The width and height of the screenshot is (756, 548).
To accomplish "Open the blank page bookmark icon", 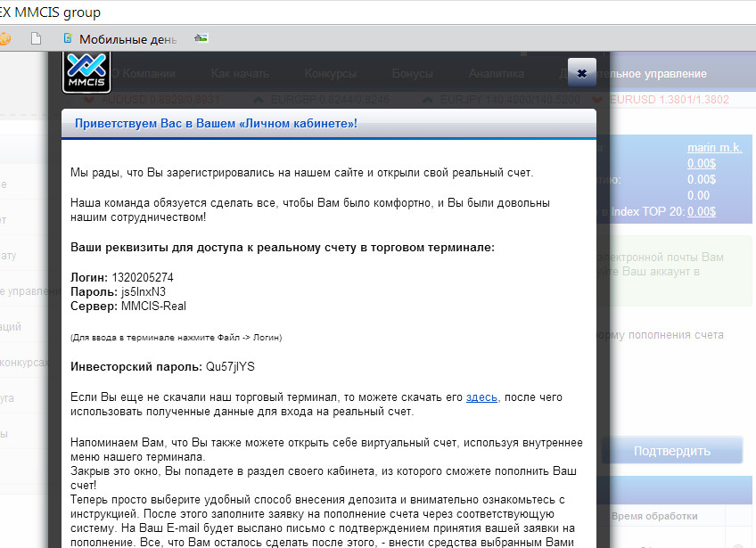I will tap(37, 38).
